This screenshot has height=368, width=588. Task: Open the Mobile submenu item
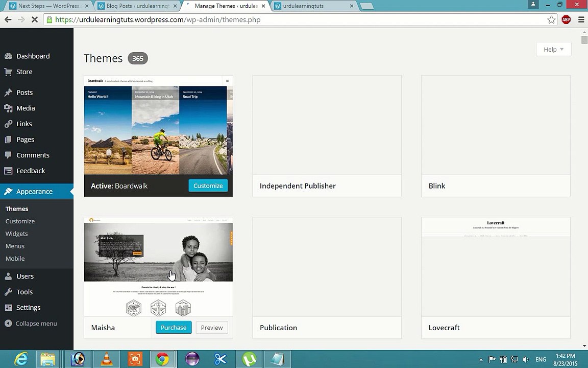[x=15, y=258]
